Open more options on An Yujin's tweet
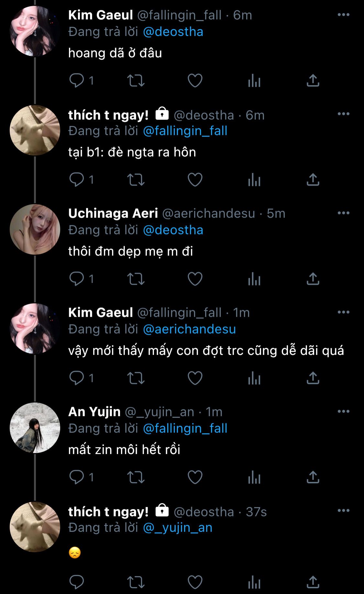 pos(343,411)
